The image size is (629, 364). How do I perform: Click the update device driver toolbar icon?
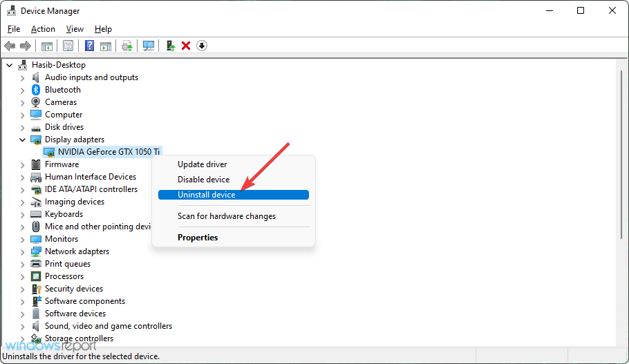pos(171,46)
